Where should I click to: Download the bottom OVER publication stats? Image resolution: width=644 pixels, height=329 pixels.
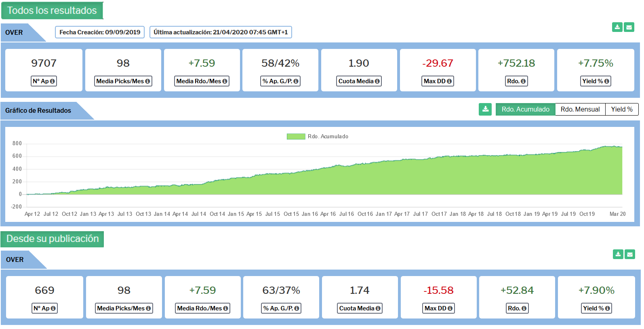pos(618,254)
